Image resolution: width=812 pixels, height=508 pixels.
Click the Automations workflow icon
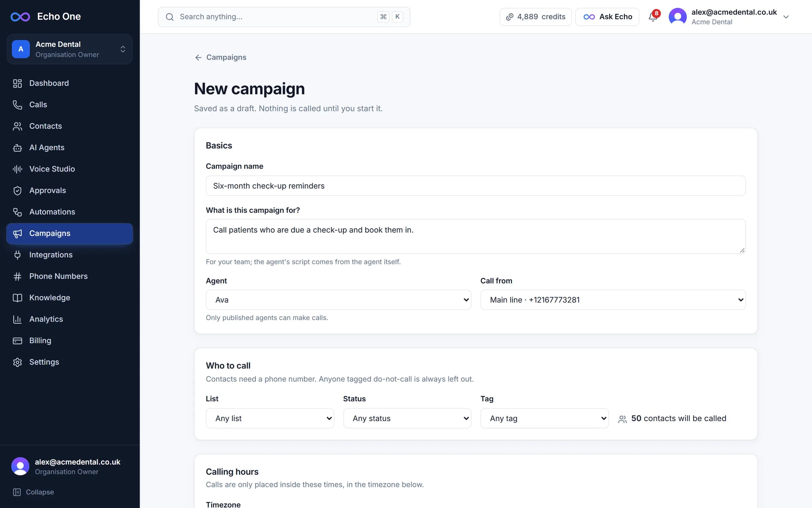coord(17,212)
